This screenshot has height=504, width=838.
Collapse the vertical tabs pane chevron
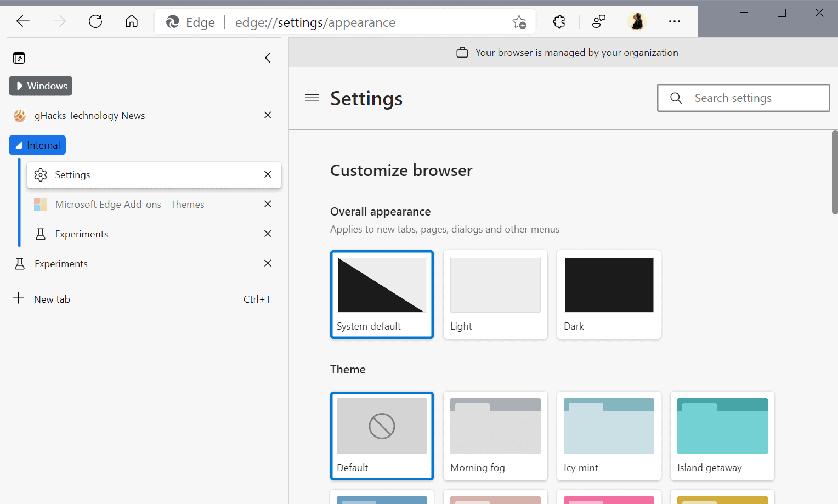pyautogui.click(x=268, y=58)
